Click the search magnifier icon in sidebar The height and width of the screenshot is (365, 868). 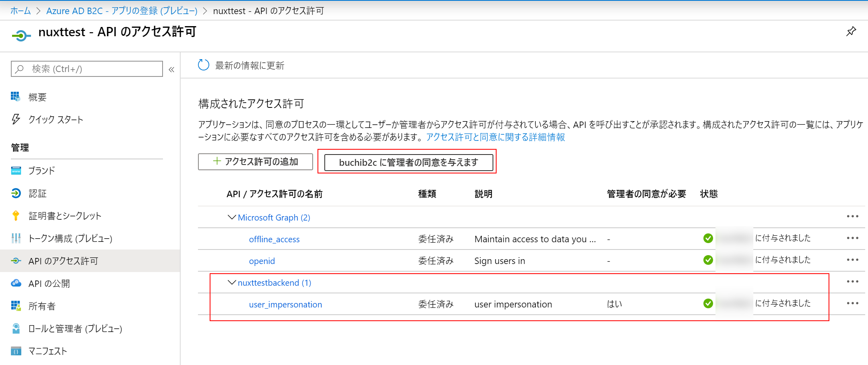[x=19, y=69]
